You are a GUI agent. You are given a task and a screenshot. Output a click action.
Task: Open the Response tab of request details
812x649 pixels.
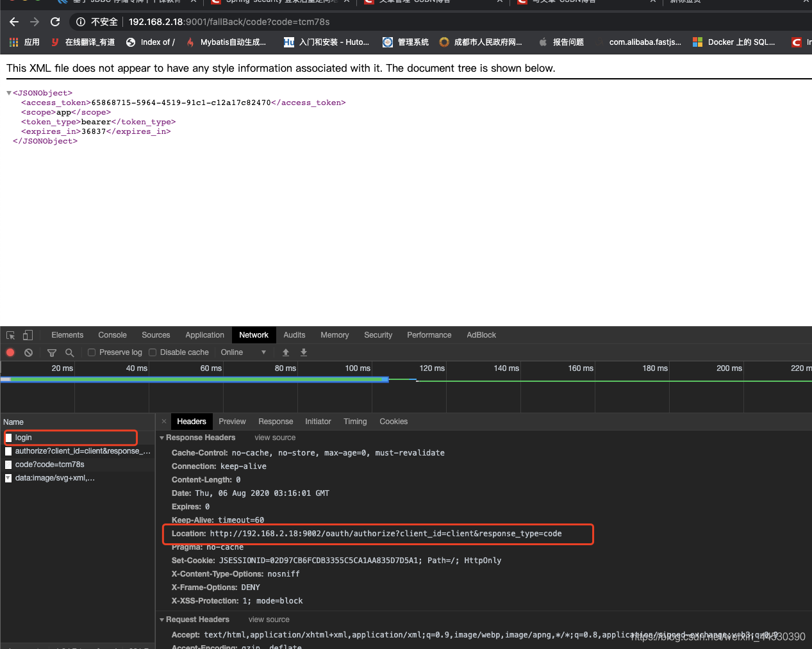click(x=276, y=422)
